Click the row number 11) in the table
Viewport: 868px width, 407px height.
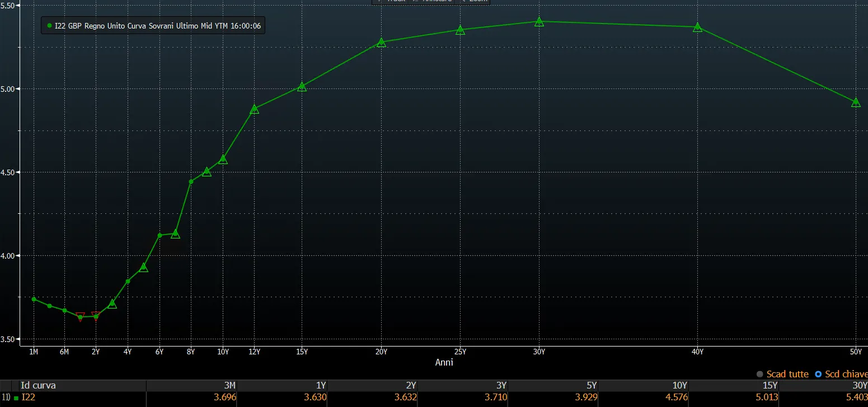click(6, 397)
